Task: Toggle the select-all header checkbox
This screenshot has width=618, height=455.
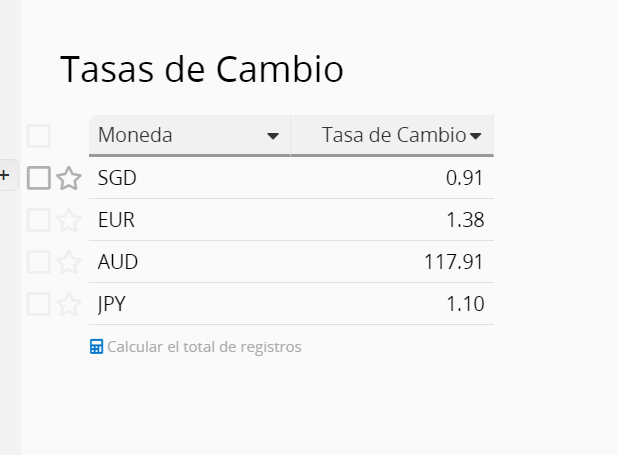Action: pos(39,136)
